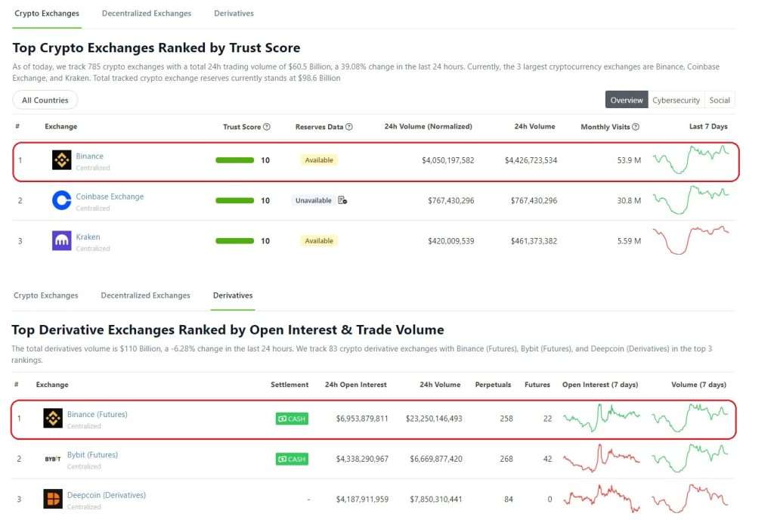Select the Overview view button
The height and width of the screenshot is (532, 774).
[627, 101]
